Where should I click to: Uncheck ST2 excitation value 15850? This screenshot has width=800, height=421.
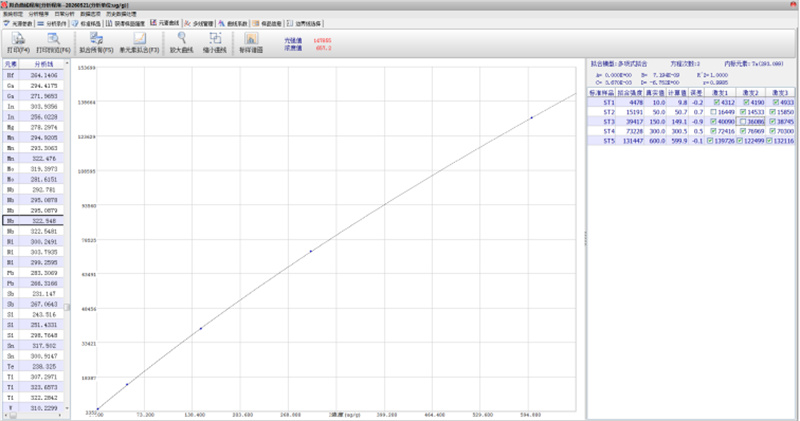pyautogui.click(x=773, y=112)
